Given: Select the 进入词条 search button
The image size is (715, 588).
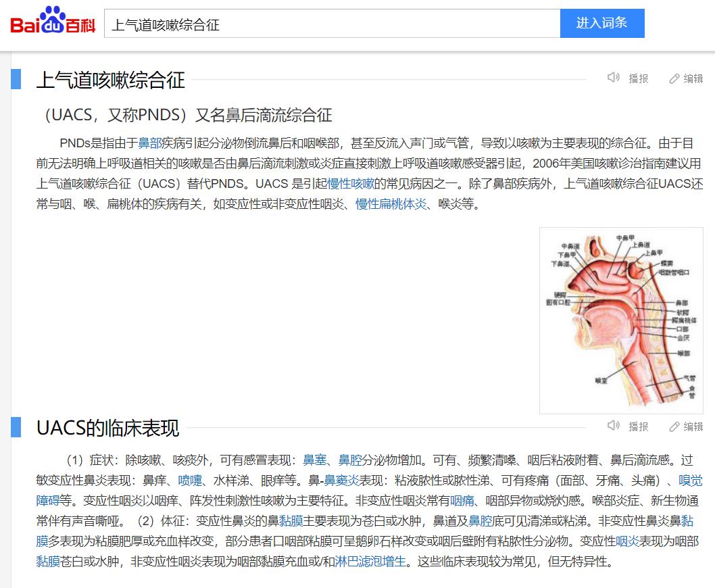Looking at the screenshot, I should coord(601,22).
